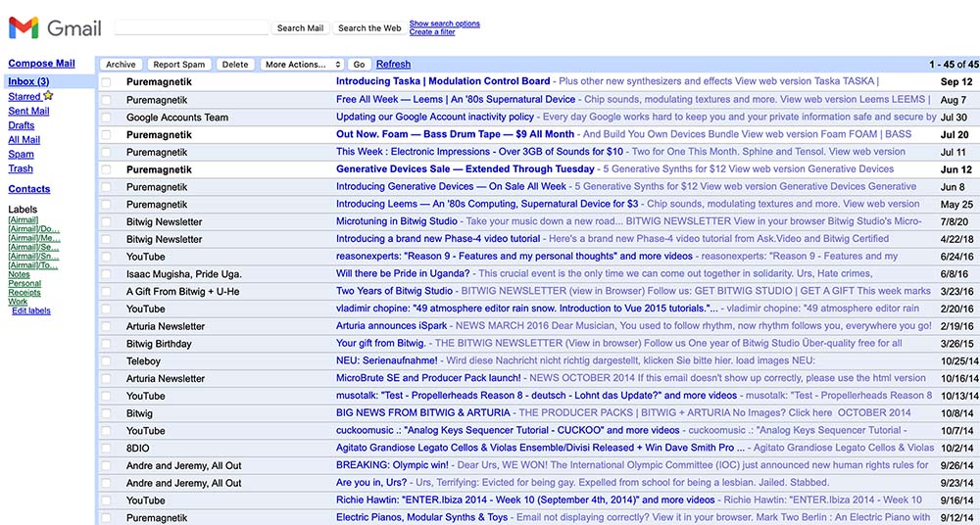Check the box beside Bitwig Birthday email
The width and height of the screenshot is (980, 525).
[x=106, y=344]
